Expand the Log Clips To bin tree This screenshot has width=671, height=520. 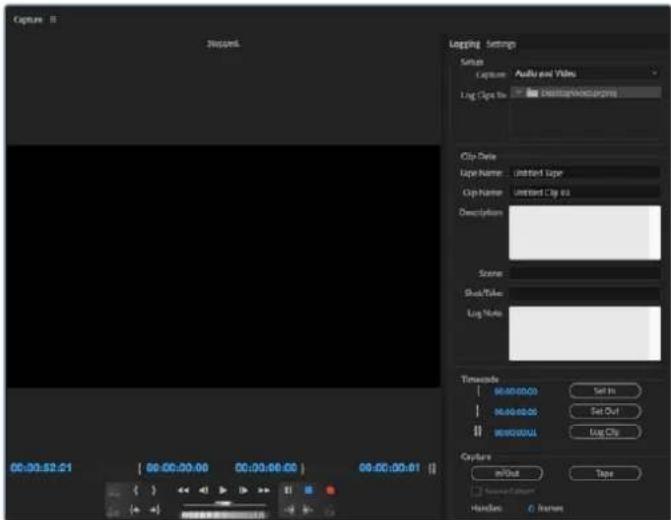[517, 92]
